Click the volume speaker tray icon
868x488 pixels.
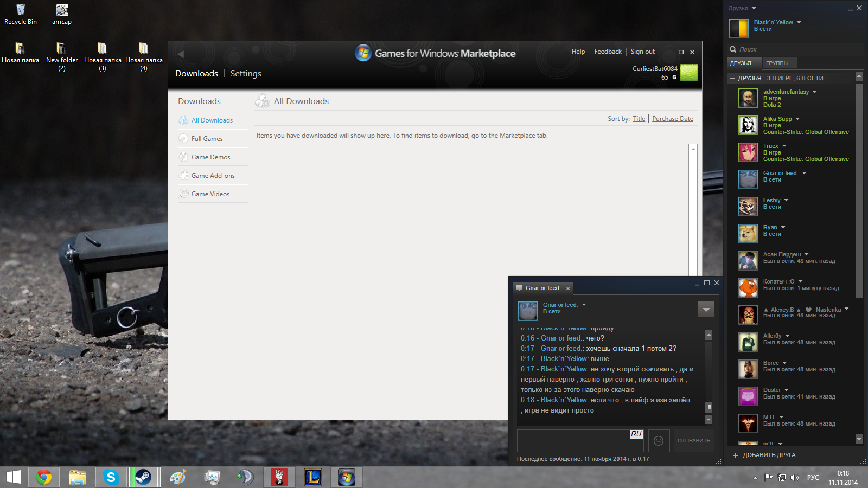tap(795, 478)
